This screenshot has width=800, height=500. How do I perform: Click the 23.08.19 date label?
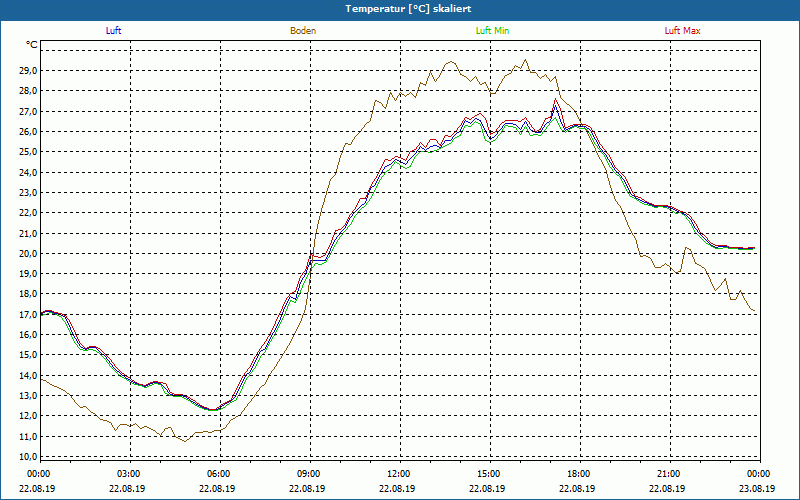(757, 488)
